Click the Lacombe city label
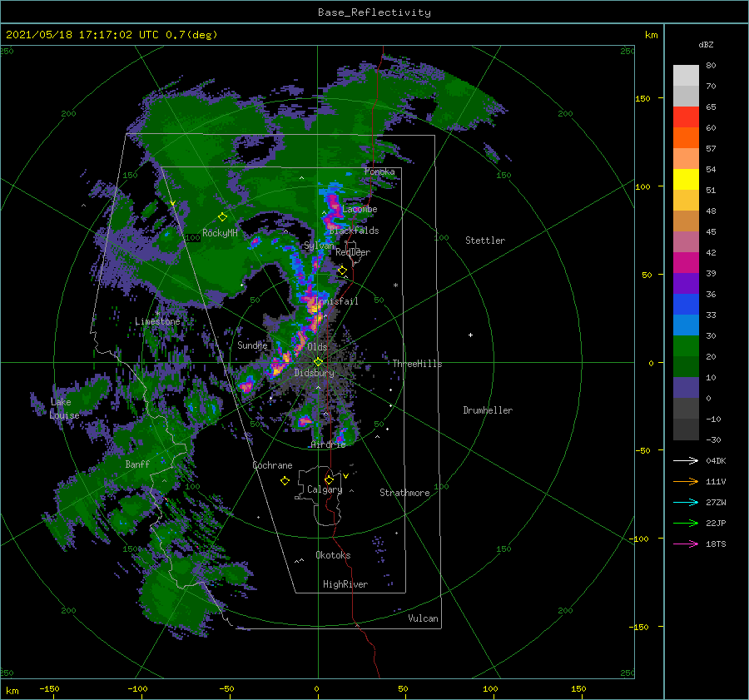 [360, 209]
